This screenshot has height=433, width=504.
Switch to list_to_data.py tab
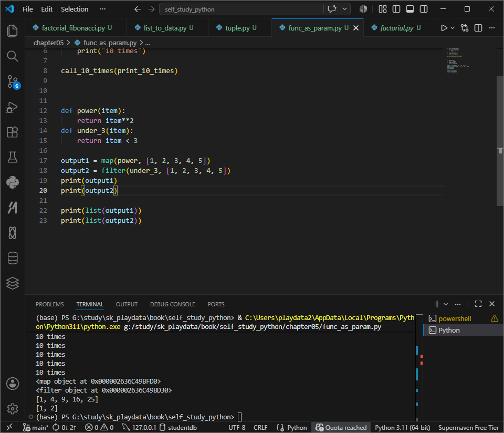(x=169, y=28)
